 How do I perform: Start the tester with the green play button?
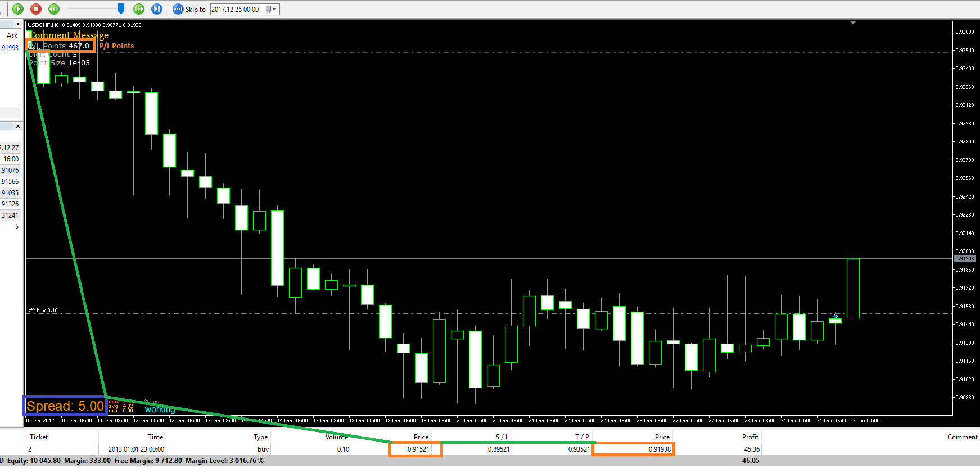click(x=18, y=9)
